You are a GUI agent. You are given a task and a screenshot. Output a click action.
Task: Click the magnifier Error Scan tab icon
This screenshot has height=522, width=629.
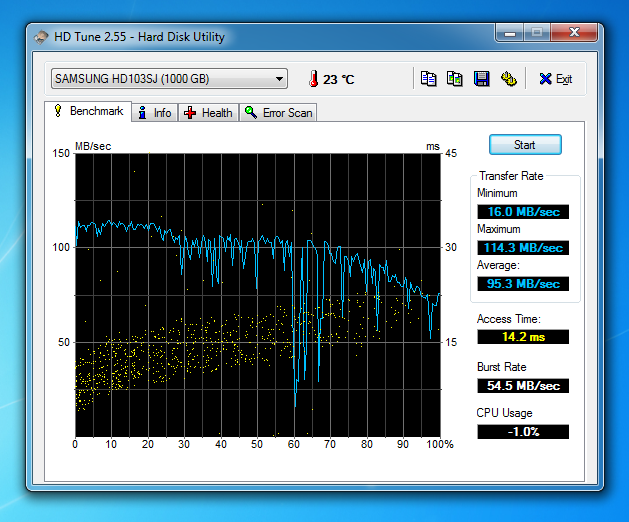pyautogui.click(x=251, y=112)
